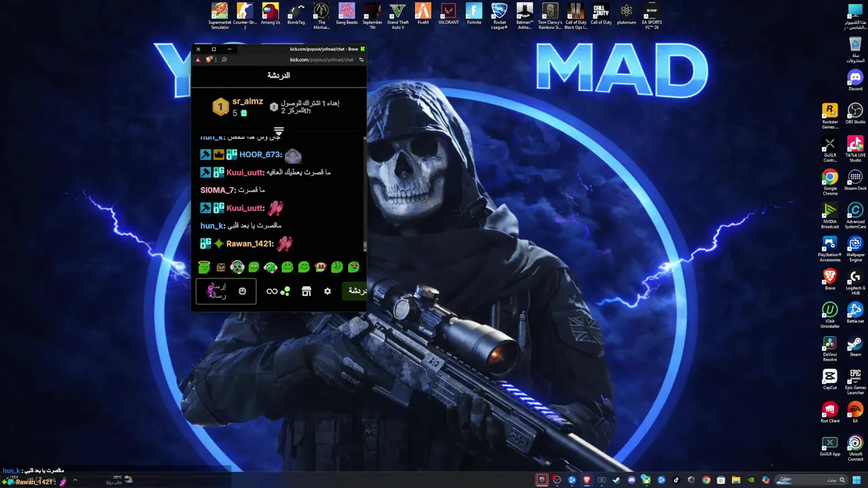Open EA SPORTS FC 26 shortcut
Image resolution: width=868 pixels, height=488 pixels.
coord(652,16)
